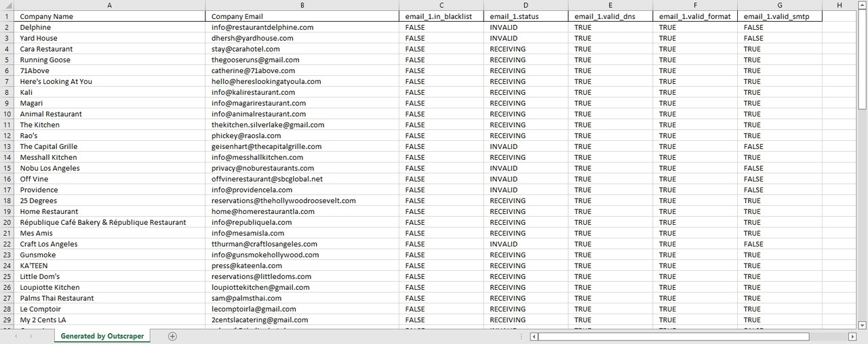Select the Here's Looking At You cell
The image size is (868, 344).
click(111, 81)
